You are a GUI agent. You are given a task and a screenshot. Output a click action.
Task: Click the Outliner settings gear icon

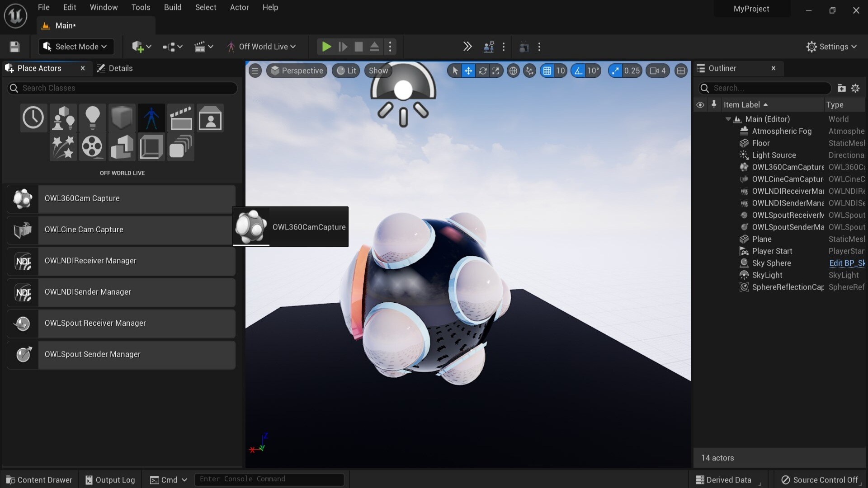[855, 88]
